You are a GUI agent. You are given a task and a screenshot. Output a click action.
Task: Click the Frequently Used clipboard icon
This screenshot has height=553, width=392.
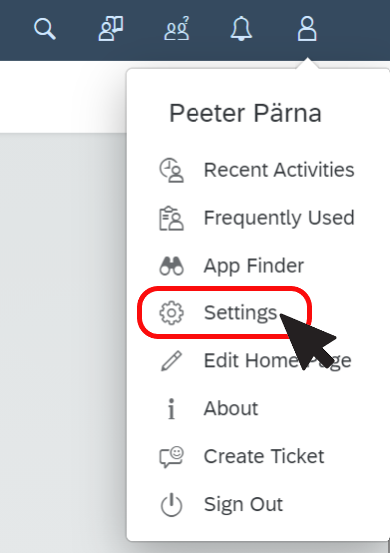pos(171,218)
